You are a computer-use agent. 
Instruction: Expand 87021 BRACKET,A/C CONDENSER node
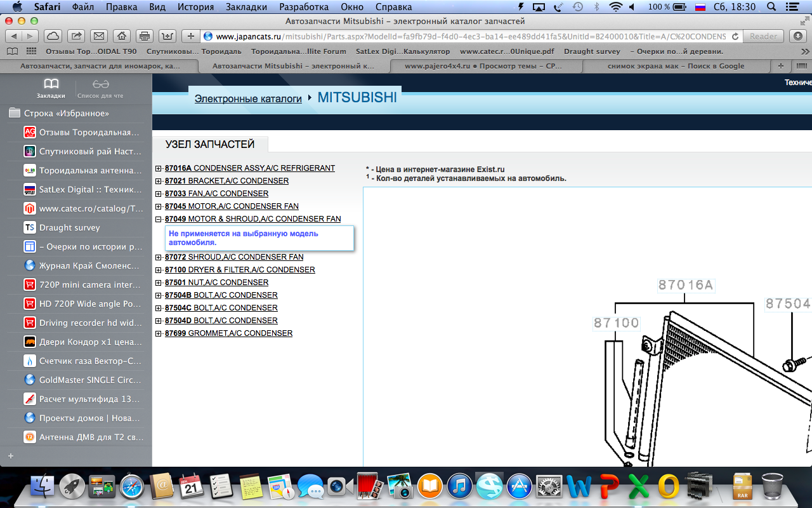pos(159,181)
